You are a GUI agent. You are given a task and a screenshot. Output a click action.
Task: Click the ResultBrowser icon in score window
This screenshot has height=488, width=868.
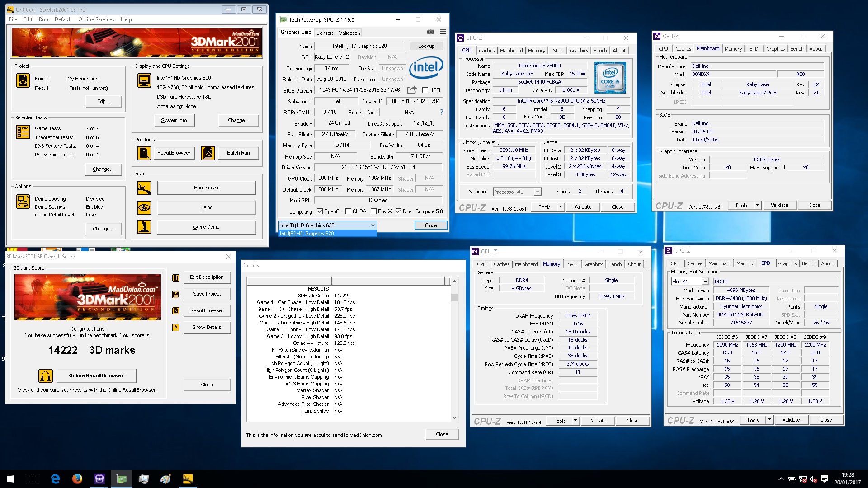176,311
